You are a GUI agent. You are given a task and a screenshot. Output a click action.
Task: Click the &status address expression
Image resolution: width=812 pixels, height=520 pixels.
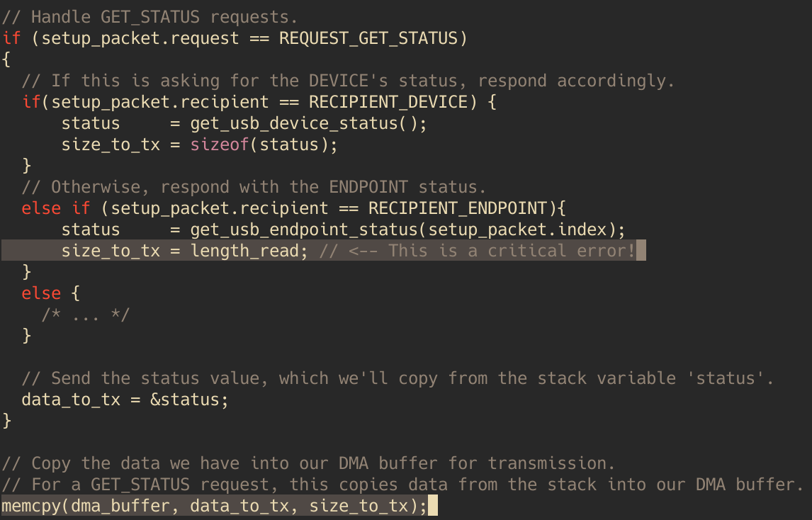point(185,400)
